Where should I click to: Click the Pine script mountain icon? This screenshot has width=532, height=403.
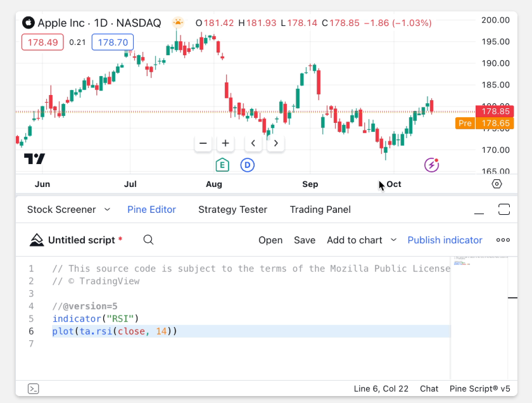tap(37, 240)
